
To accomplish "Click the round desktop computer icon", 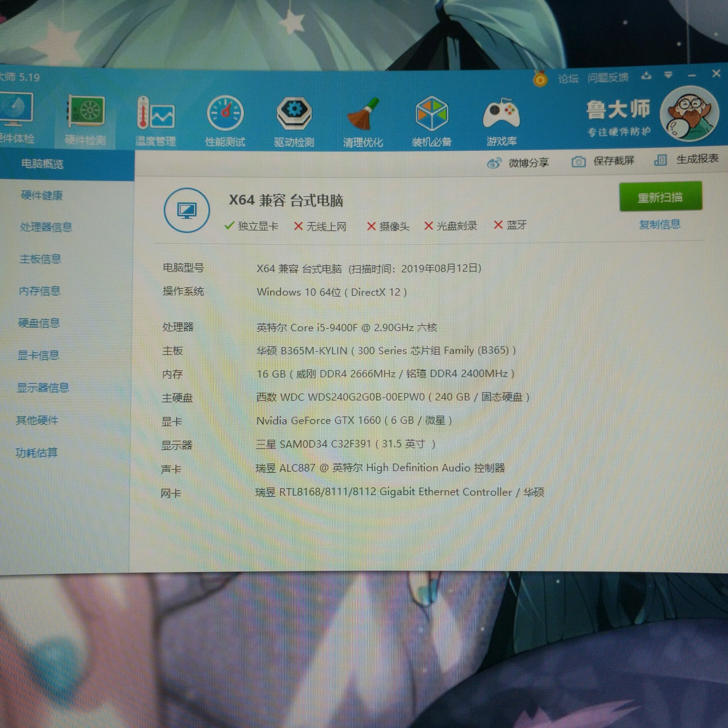I will [x=187, y=210].
